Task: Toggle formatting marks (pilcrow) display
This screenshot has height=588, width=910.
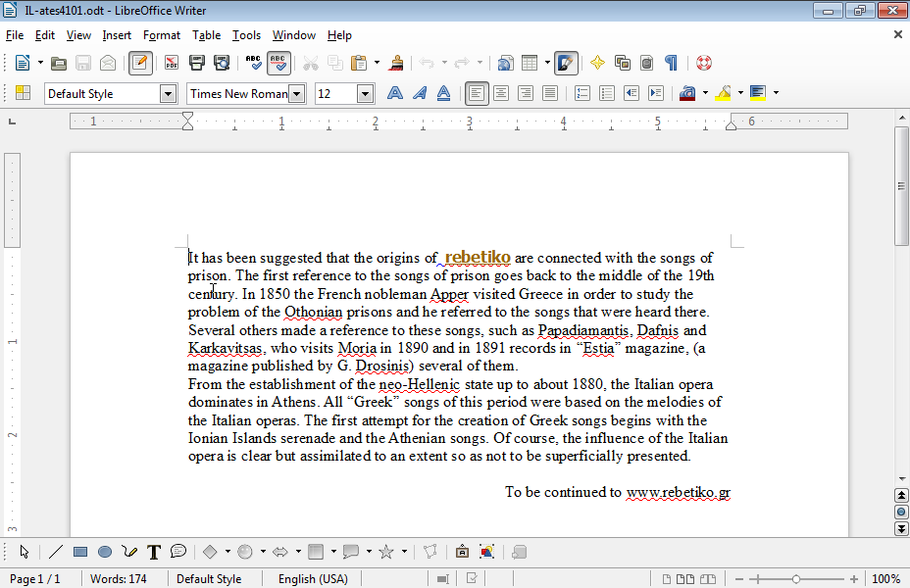Action: (x=671, y=63)
